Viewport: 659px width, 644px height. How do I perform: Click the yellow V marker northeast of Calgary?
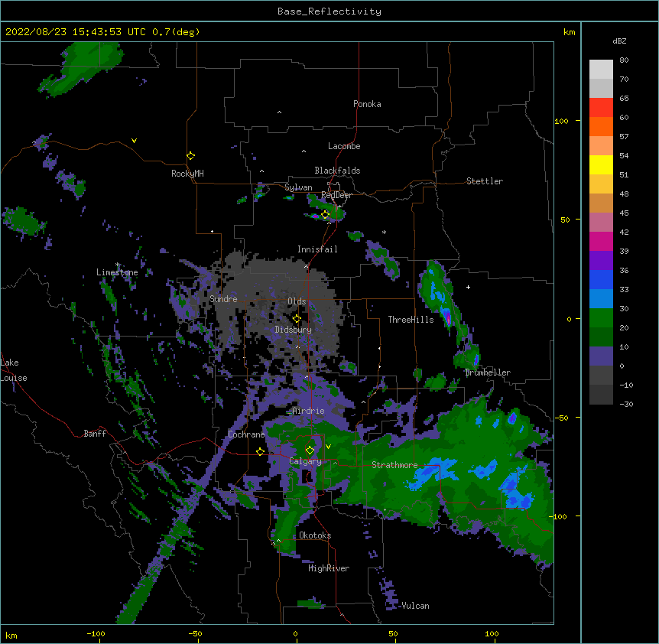click(328, 447)
